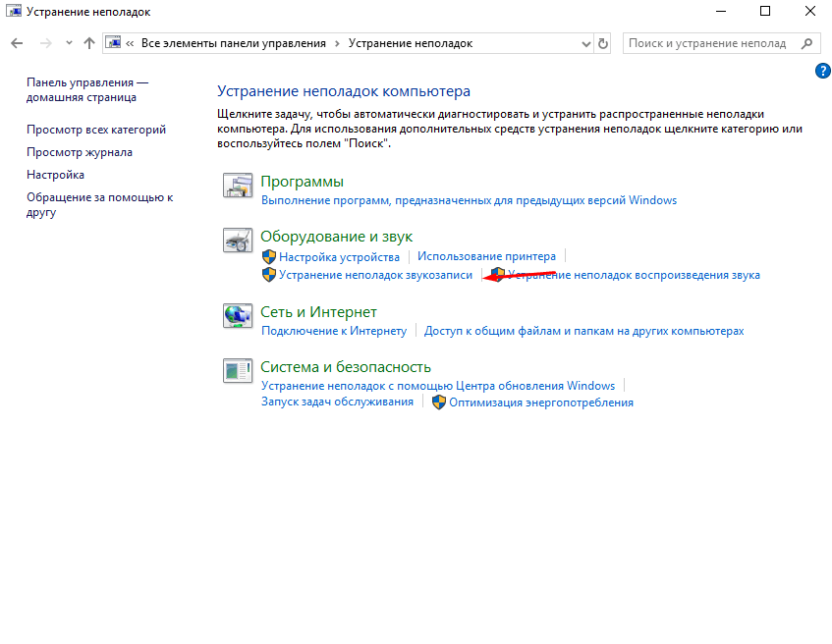Click "Все элементы панели управления" breadcrumb
The height and width of the screenshot is (644, 832).
point(234,43)
